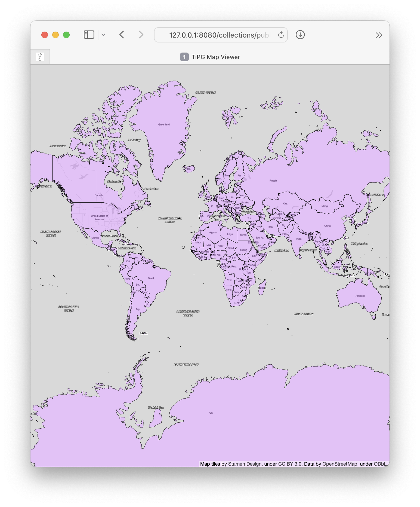Viewport: 420px width, 507px height.
Task: Go back to the previous page
Action: click(x=122, y=35)
